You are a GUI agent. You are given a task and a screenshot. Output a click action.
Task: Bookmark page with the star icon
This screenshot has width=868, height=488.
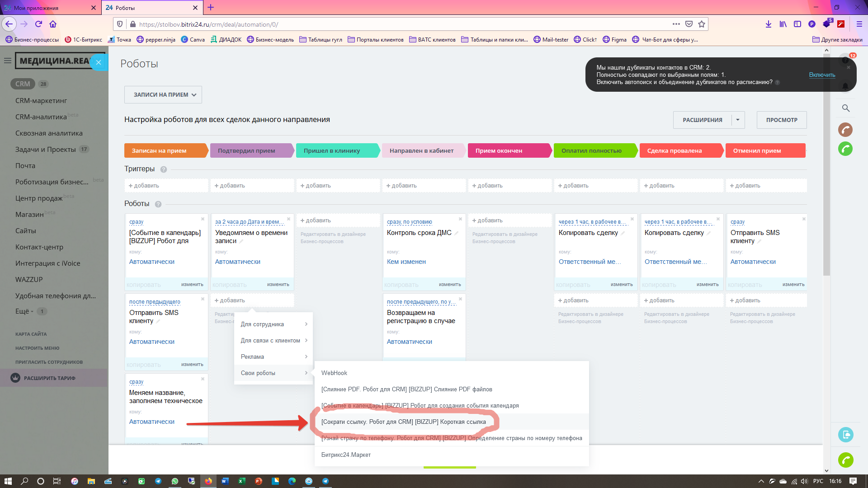coord(701,24)
